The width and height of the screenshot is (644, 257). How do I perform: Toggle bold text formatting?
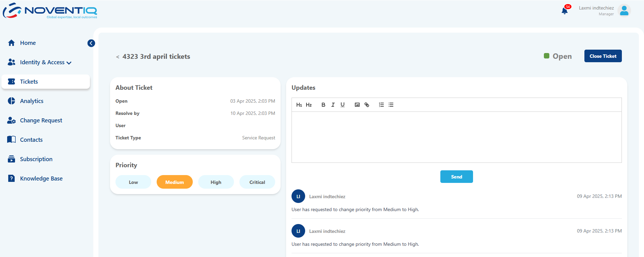(323, 105)
